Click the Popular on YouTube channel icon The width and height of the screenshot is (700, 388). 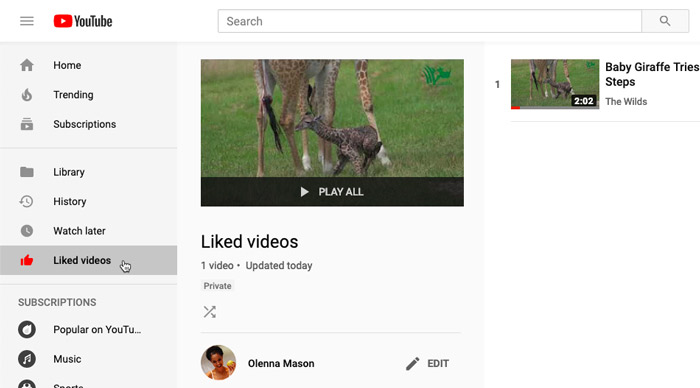[x=27, y=330]
